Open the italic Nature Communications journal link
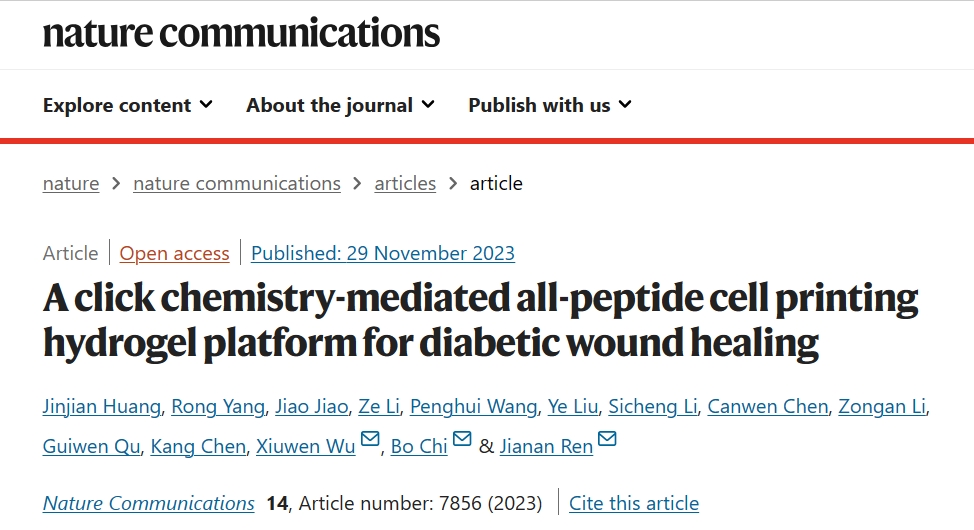The height and width of the screenshot is (530, 974). [148, 503]
